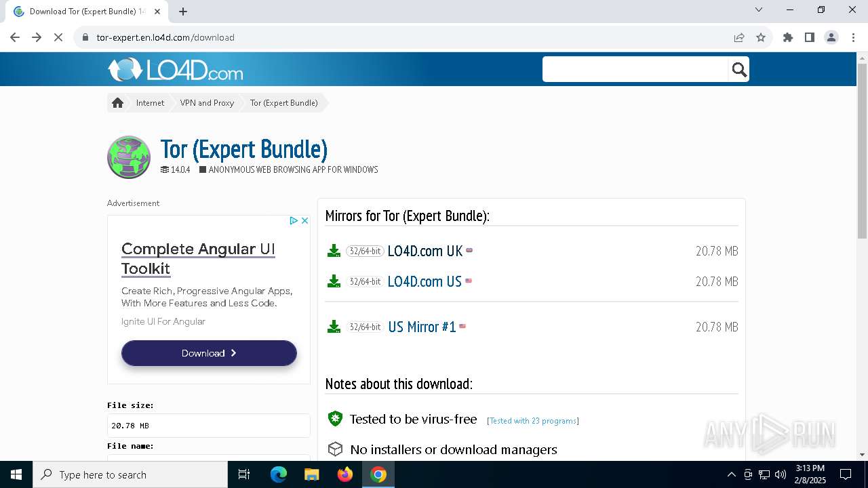Click the ad's Download button
Viewport: 868px width, 488px height.
click(209, 353)
